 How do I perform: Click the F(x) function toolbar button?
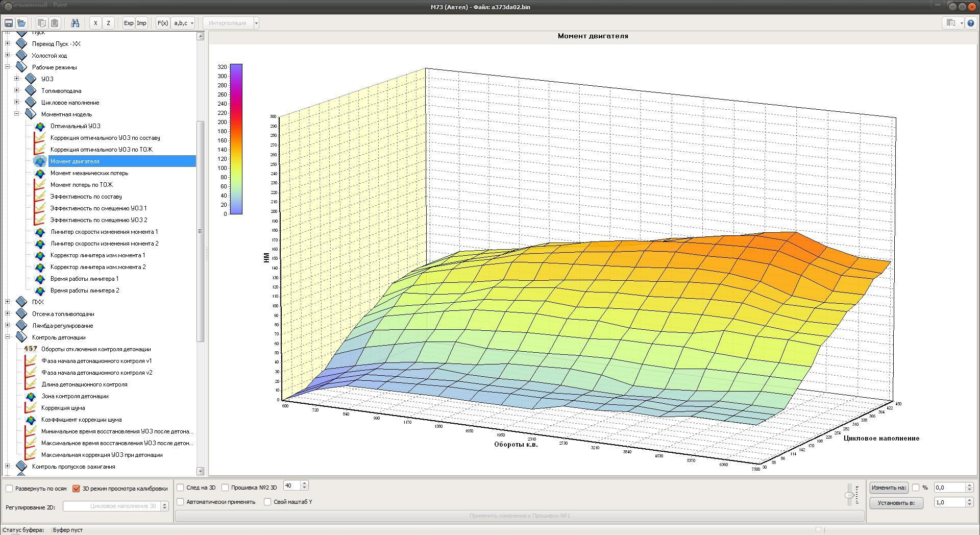[162, 23]
